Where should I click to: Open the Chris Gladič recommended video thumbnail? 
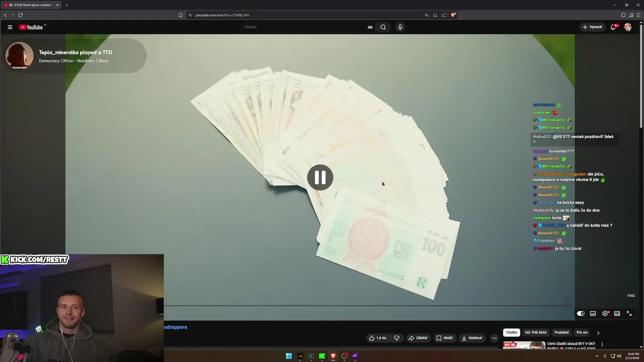(x=524, y=345)
